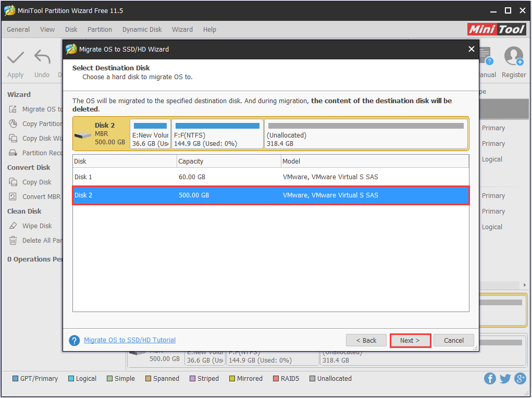Click the F:(NTFS) partition in main window disk map
The width and height of the screenshot is (532, 398).
click(273, 358)
